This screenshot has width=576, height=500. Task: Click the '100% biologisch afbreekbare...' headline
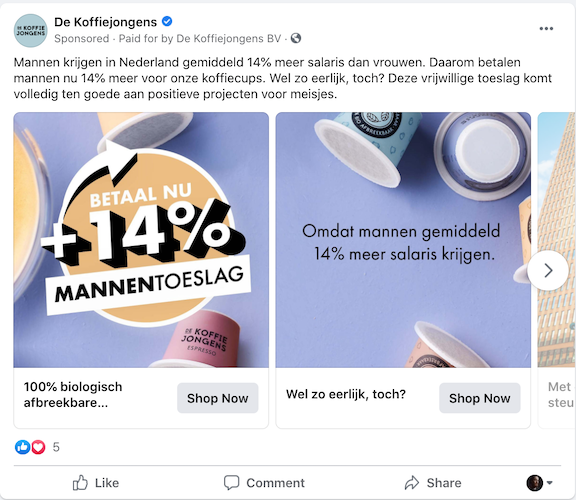click(73, 395)
